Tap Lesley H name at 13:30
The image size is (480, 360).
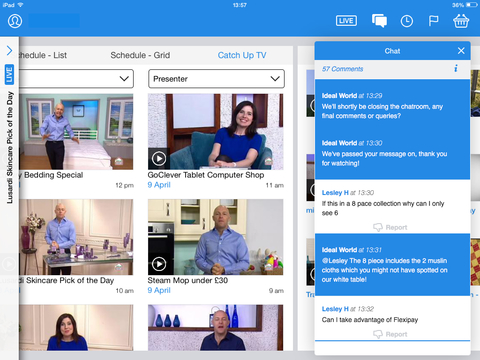coord(335,193)
